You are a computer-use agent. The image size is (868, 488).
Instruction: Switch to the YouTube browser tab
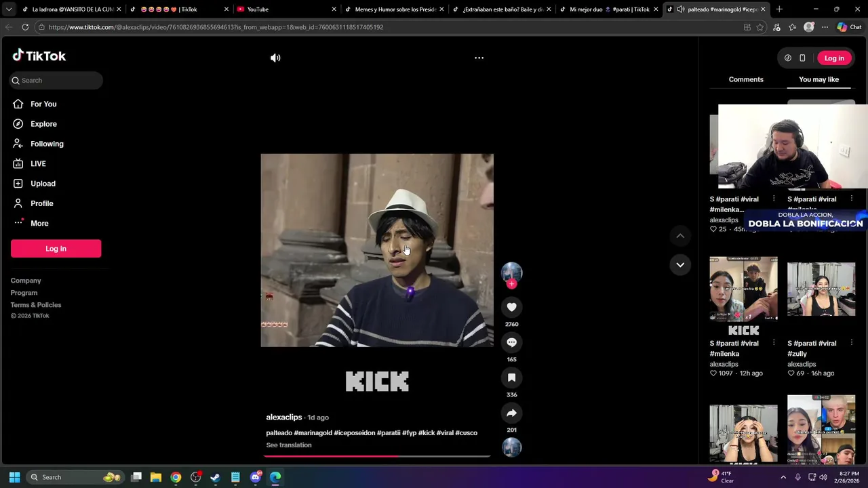click(285, 9)
